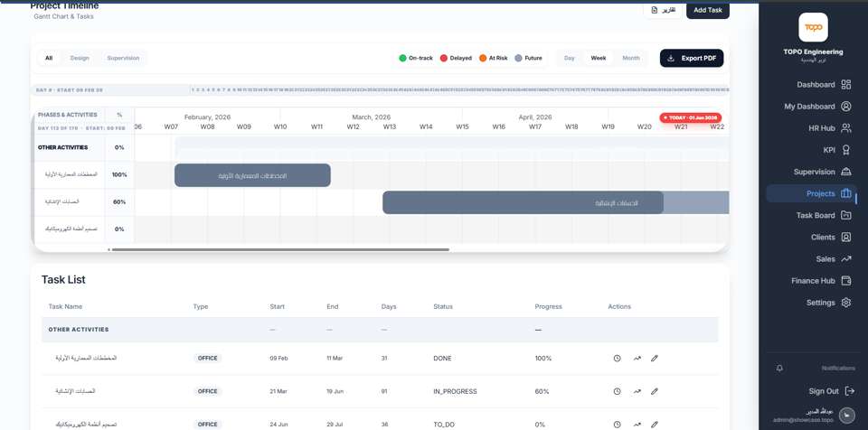Click the Add Task button
The height and width of the screenshot is (430, 868).
pos(707,10)
